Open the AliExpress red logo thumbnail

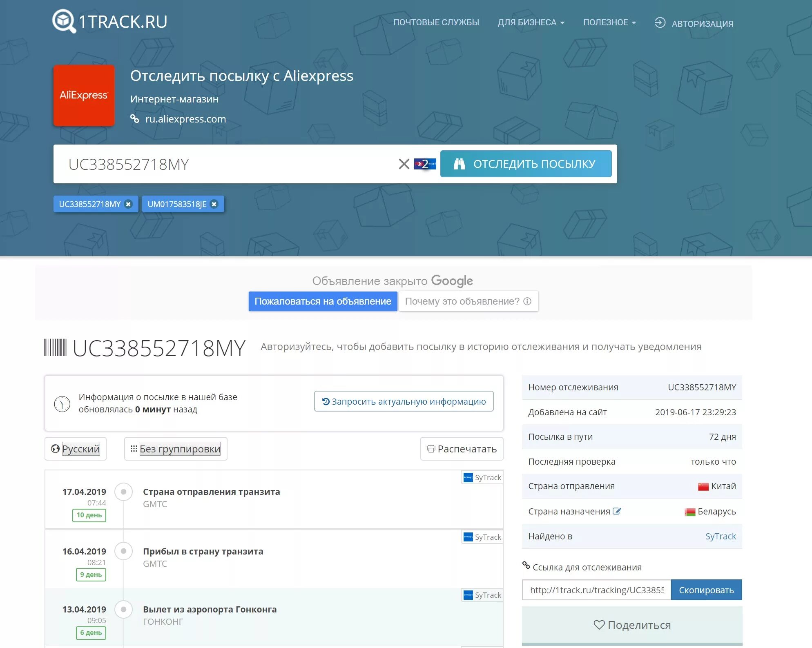(84, 95)
